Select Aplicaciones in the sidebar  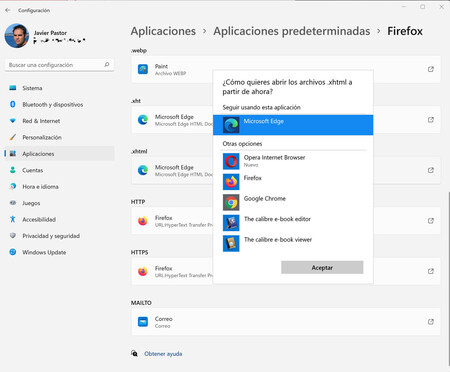click(59, 153)
